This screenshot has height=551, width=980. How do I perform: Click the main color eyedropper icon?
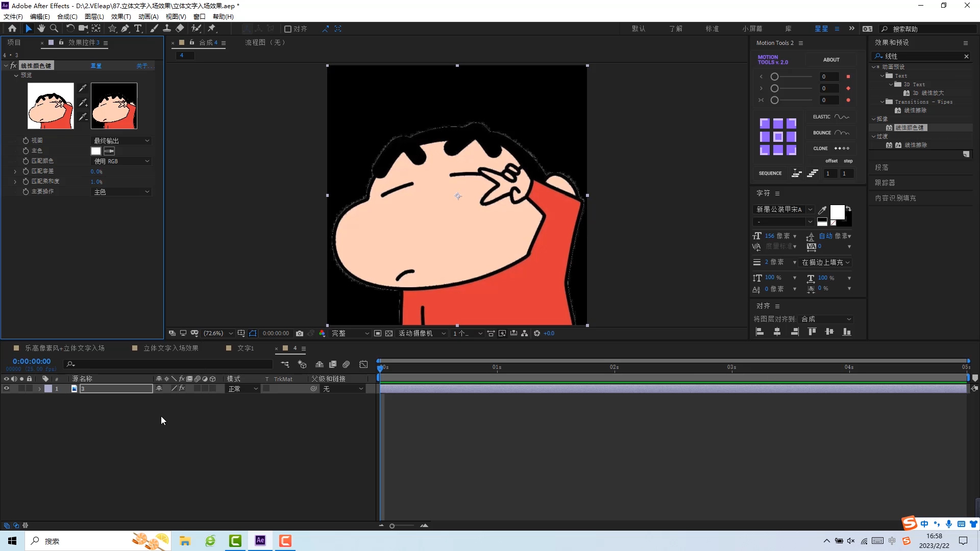tap(109, 151)
